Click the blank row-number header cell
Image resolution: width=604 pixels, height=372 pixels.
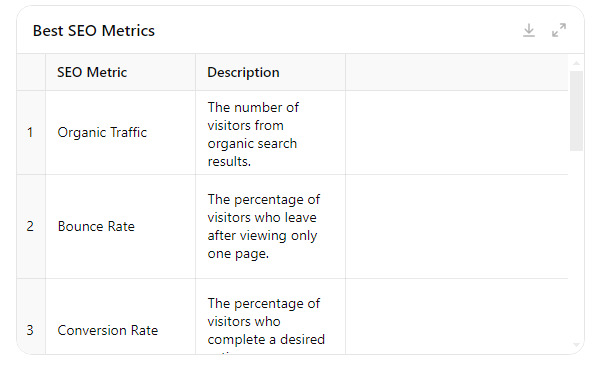tap(31, 72)
